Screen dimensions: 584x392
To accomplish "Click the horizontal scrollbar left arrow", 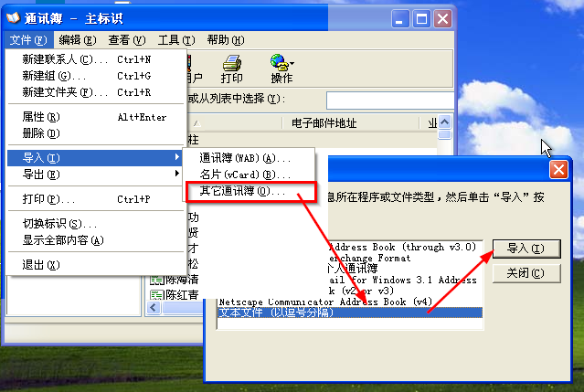I will coord(154,308).
